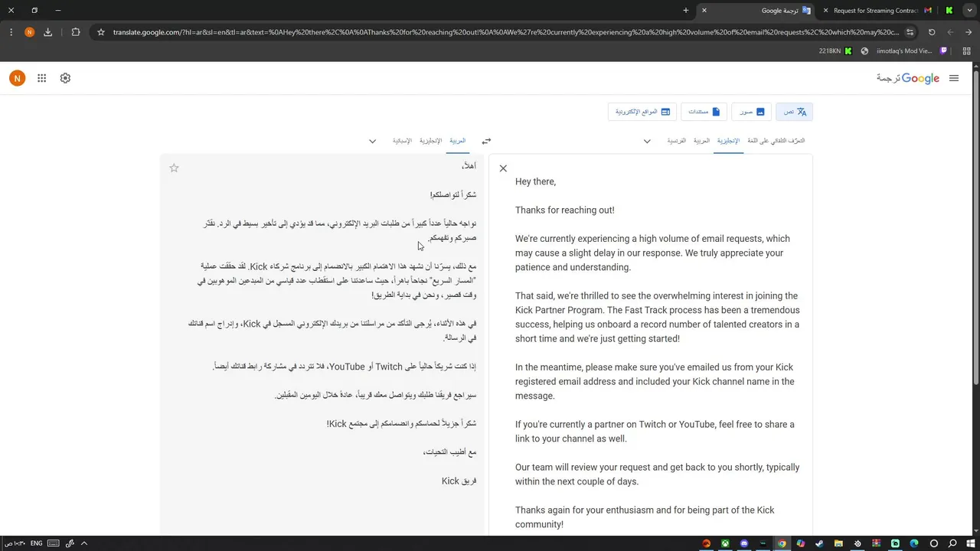The image size is (980, 551).
Task: Click the browser address bar URL
Action: tap(505, 32)
